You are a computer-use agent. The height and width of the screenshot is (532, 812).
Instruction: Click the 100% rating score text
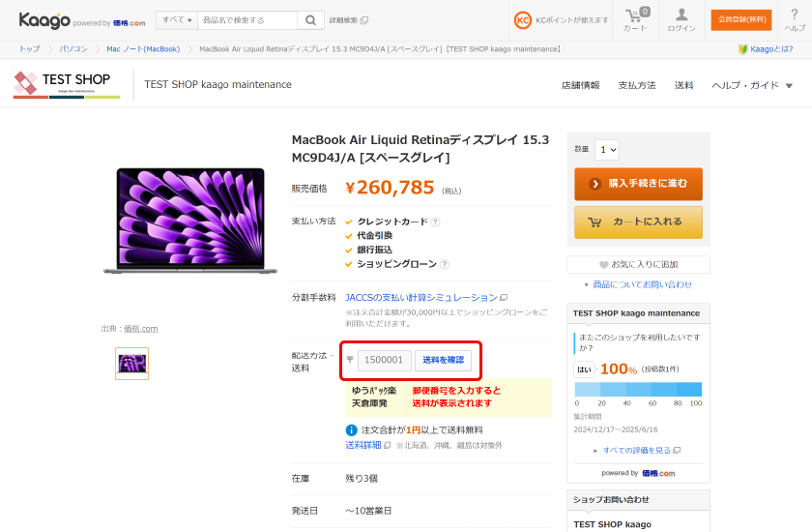619,369
